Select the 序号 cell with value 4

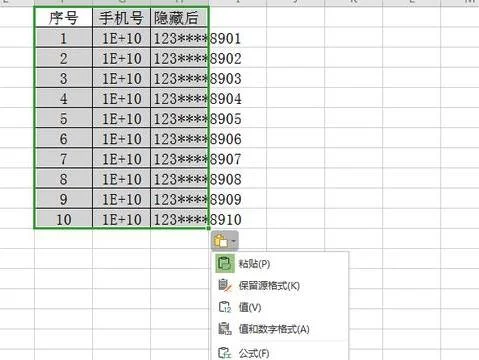(63, 98)
